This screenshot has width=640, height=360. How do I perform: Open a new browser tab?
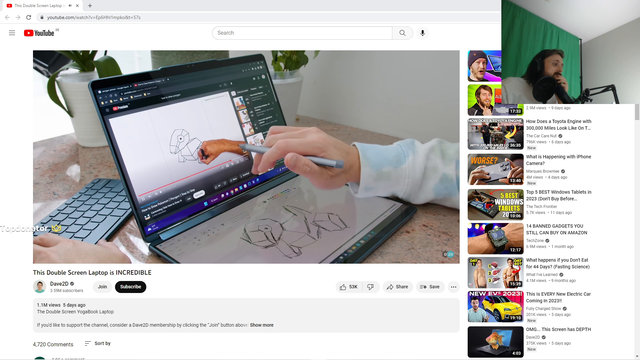click(x=90, y=6)
